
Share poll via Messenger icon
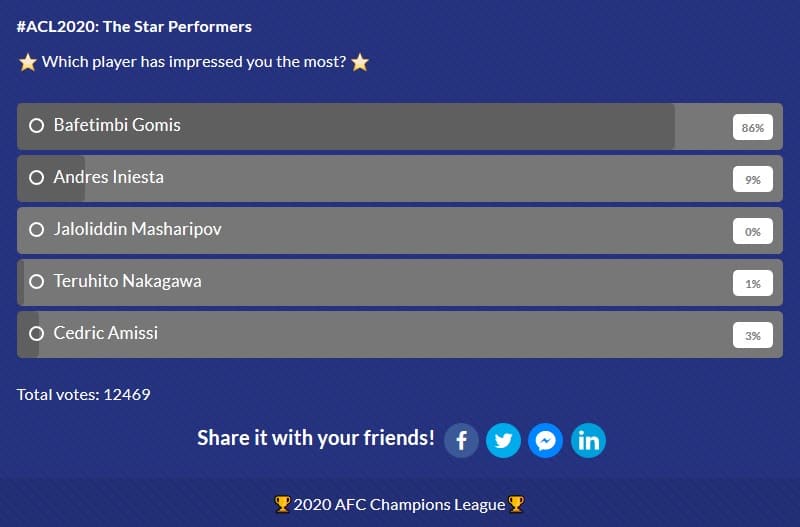tap(545, 440)
